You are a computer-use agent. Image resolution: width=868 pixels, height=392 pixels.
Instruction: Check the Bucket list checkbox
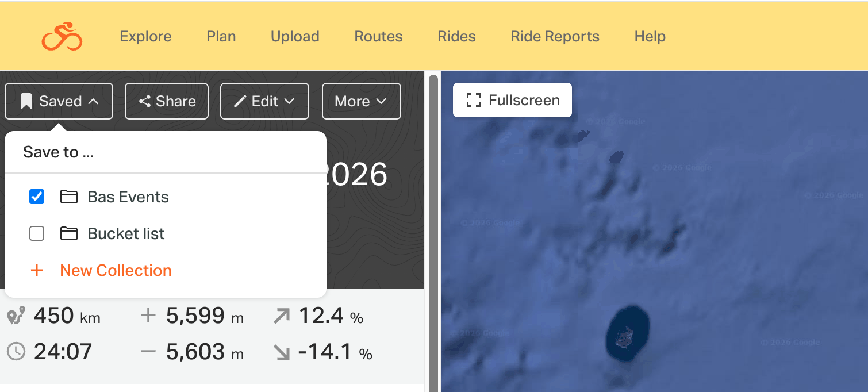pos(37,234)
